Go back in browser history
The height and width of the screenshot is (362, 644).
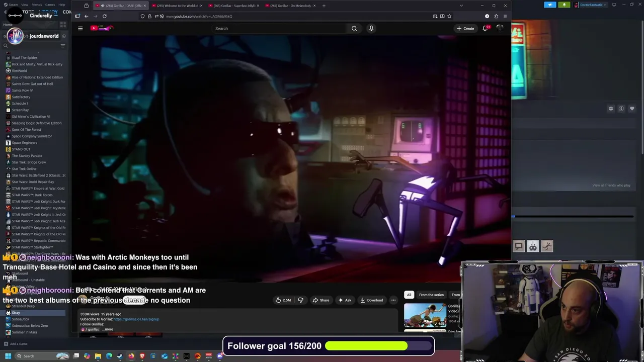click(x=87, y=16)
